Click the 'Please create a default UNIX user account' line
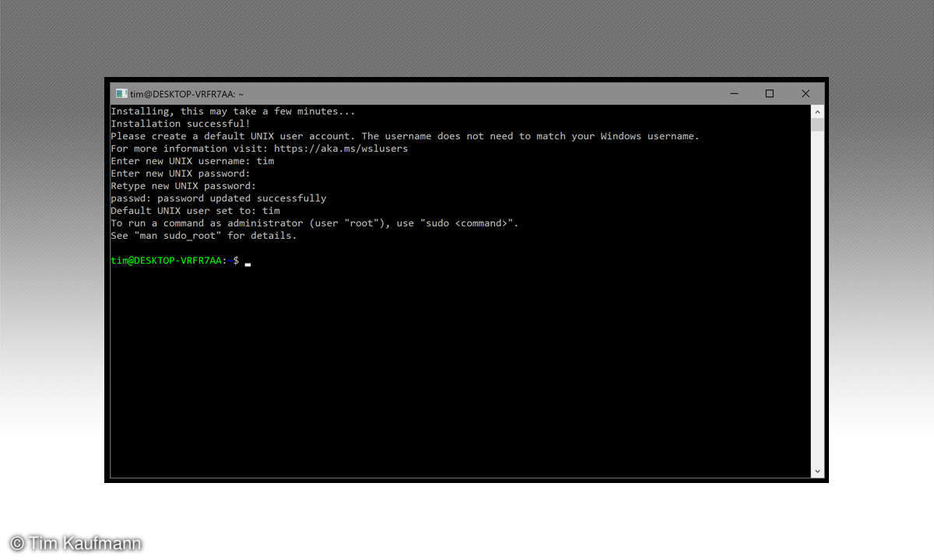Image resolution: width=934 pixels, height=560 pixels. [x=405, y=136]
